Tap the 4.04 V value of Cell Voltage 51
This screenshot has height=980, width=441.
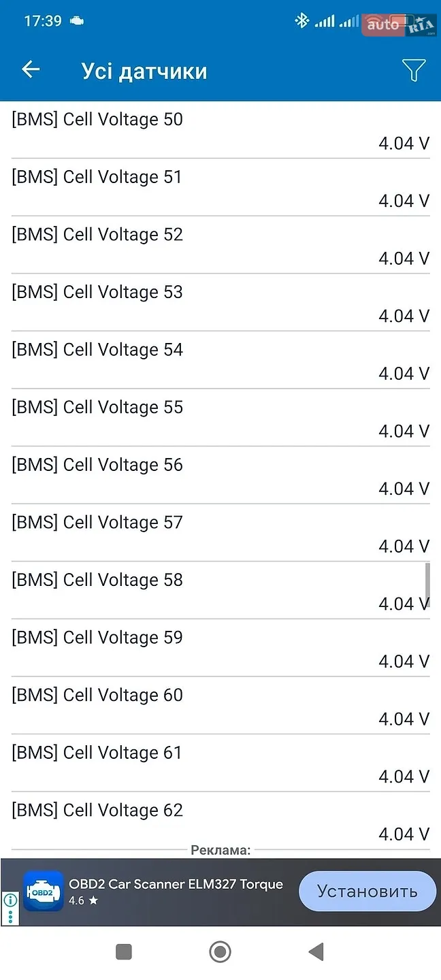404,201
